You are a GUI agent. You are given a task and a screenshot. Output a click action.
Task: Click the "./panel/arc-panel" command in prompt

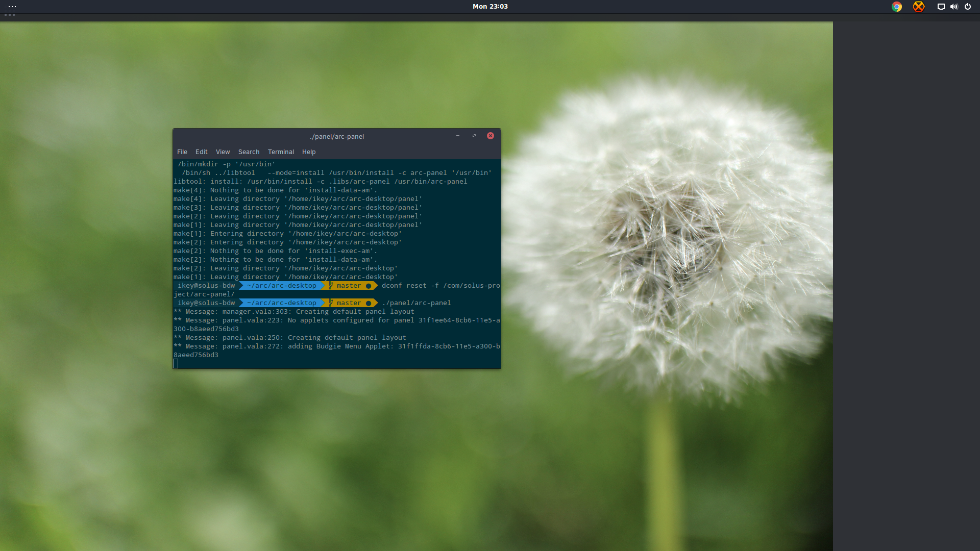416,303
